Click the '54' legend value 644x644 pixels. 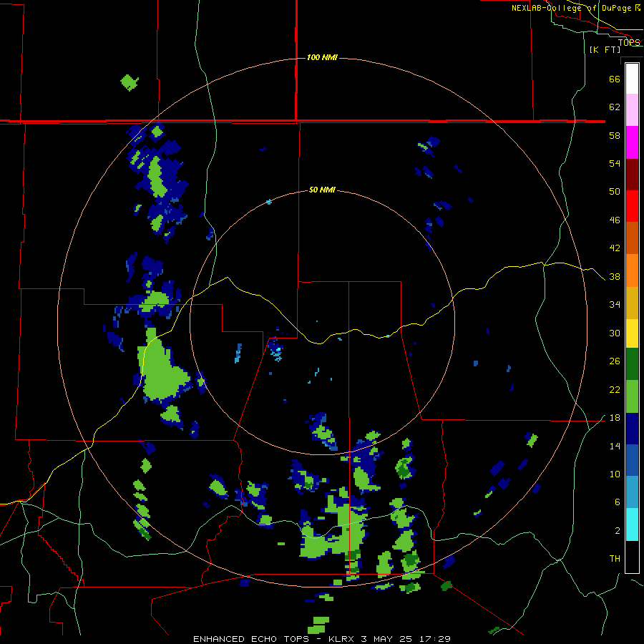coord(615,163)
